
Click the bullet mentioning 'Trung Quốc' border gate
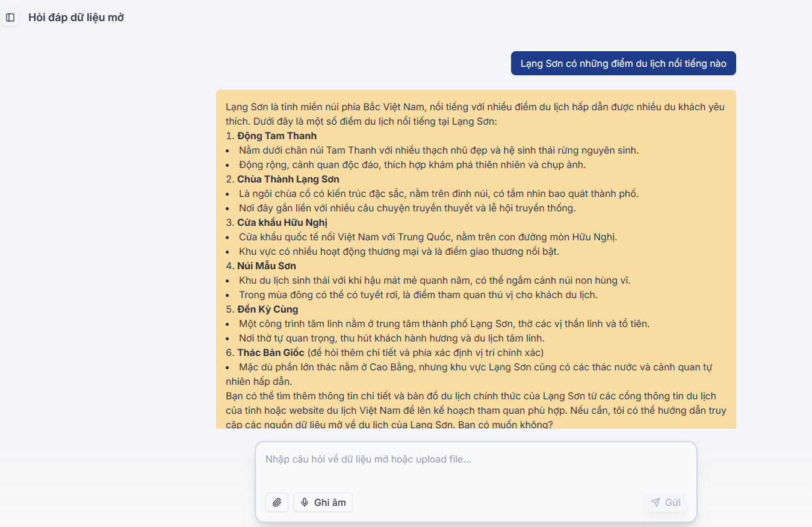(x=427, y=237)
